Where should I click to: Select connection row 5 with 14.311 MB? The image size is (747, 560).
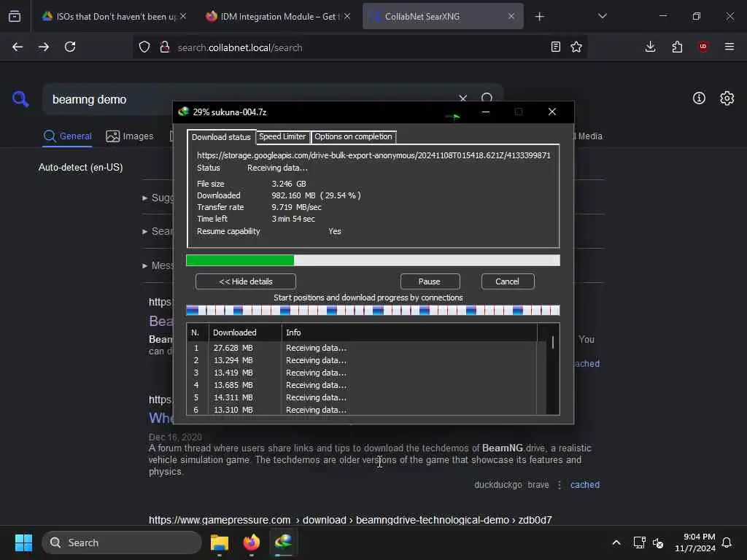pyautogui.click(x=362, y=397)
